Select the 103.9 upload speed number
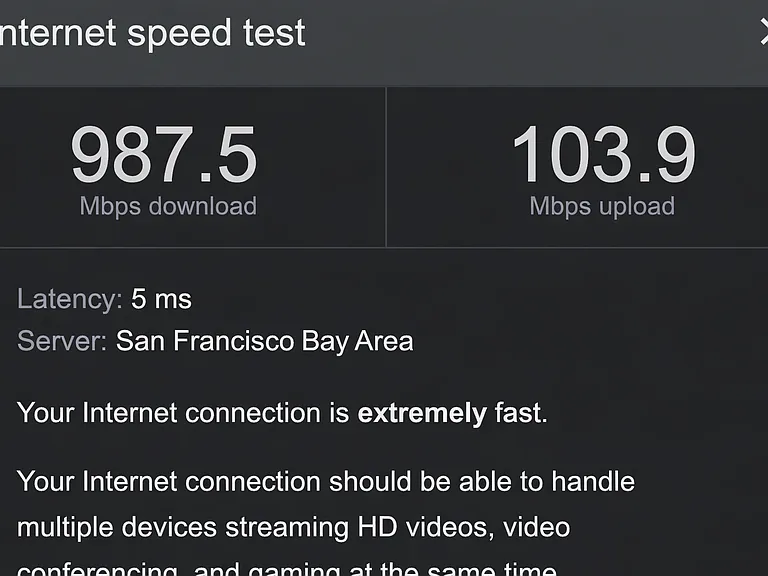The image size is (768, 576). 603,154
